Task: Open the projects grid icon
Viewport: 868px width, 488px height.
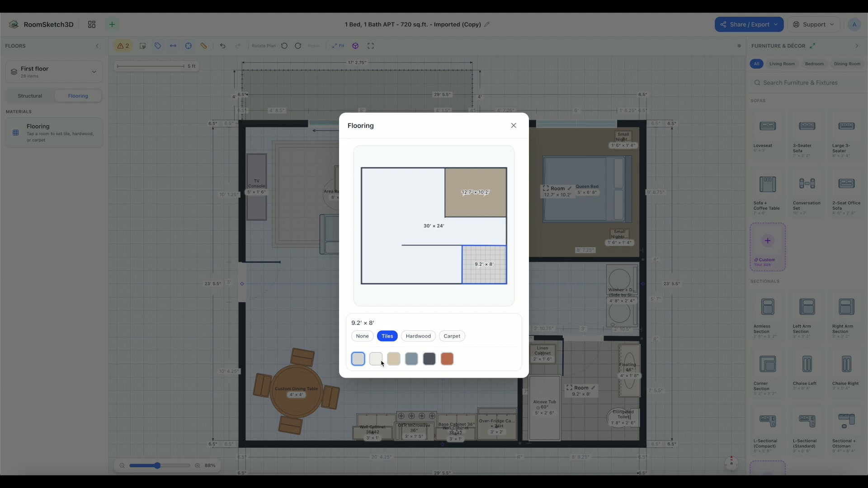Action: [92, 24]
